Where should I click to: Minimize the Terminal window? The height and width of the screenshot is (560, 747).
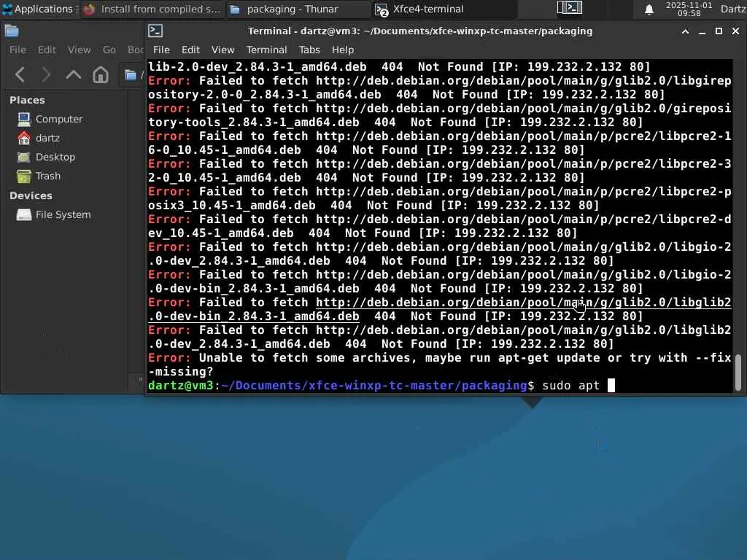[x=702, y=31]
